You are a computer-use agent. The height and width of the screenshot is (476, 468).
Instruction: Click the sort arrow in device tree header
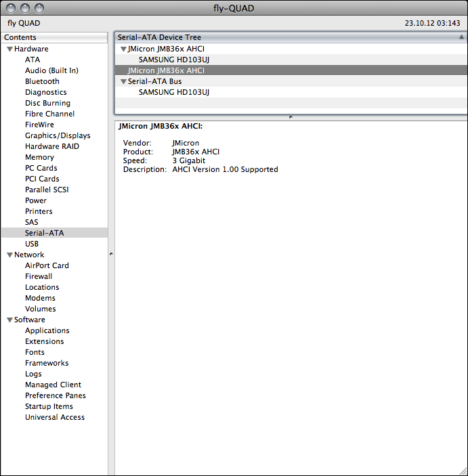coord(461,38)
